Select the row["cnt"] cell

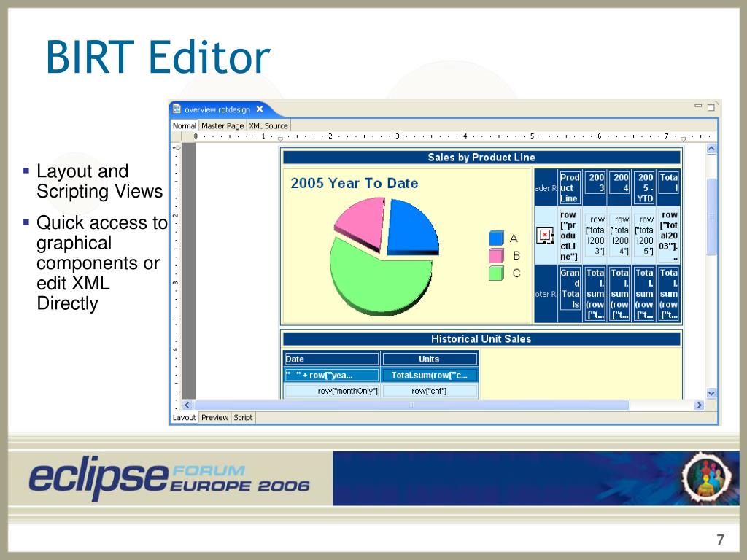tap(429, 391)
